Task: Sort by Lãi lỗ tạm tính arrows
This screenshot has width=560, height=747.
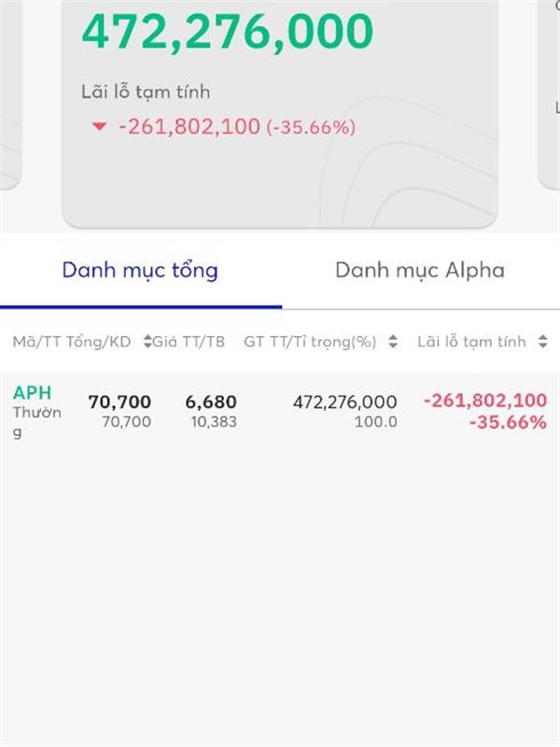Action: click(x=543, y=341)
